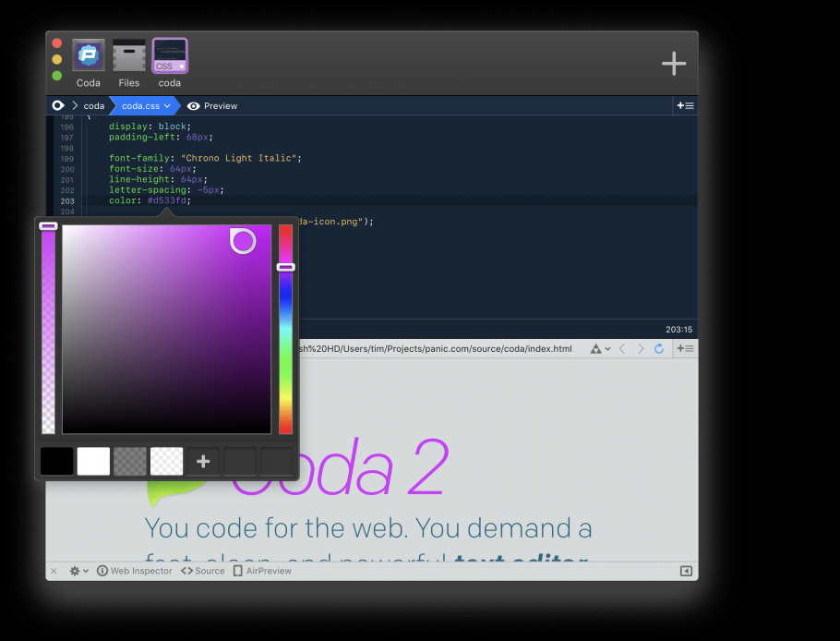
Task: Click the color picker circle in the saturation field
Action: [243, 241]
